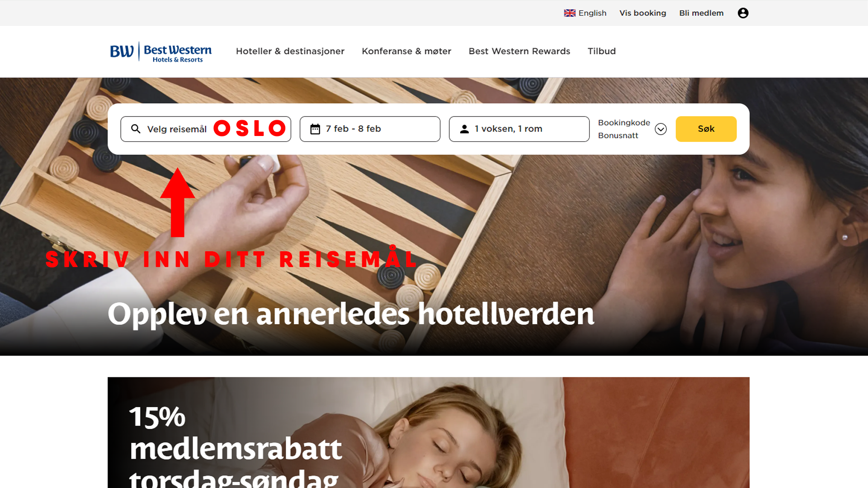This screenshot has height=488, width=868.
Task: Click the calendar icon in date field
Action: tap(315, 129)
